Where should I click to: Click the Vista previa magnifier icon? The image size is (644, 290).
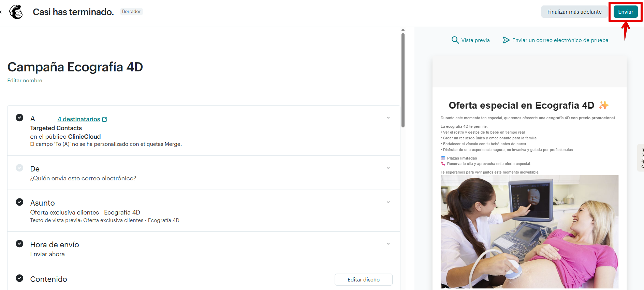coord(455,40)
